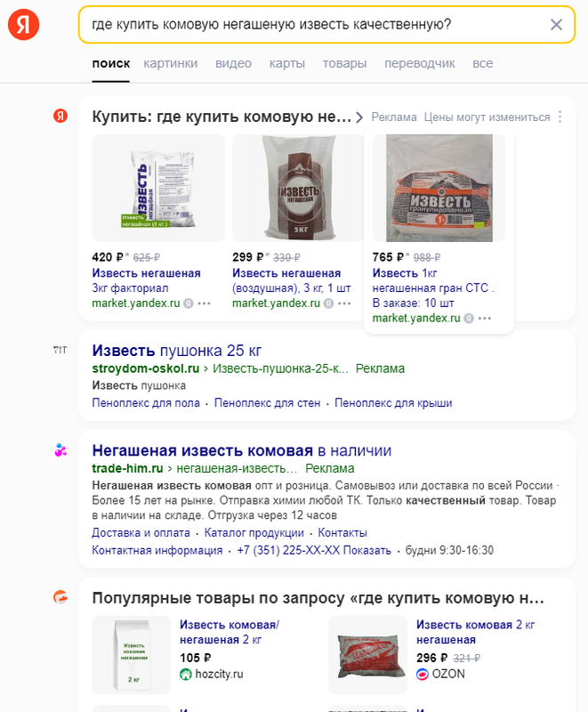This screenshot has width=588, height=712.
Task: Click the «420 ₽» price
Action: tap(108, 257)
